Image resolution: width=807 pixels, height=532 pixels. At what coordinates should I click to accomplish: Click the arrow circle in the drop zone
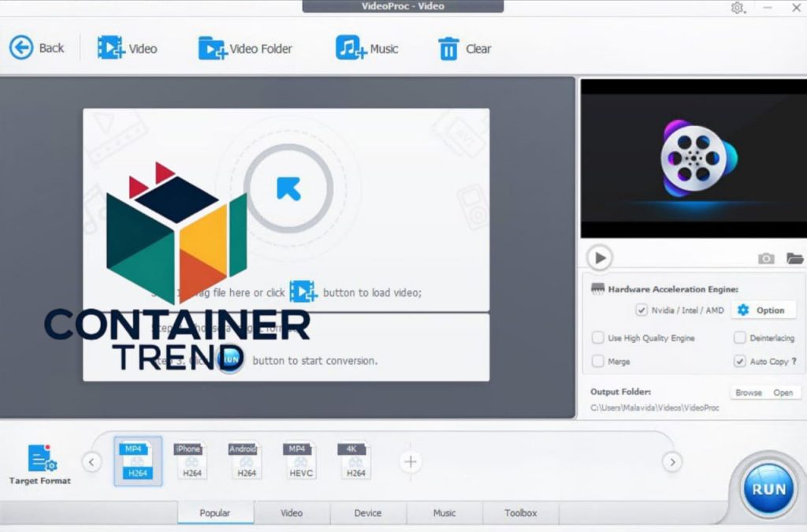[288, 188]
